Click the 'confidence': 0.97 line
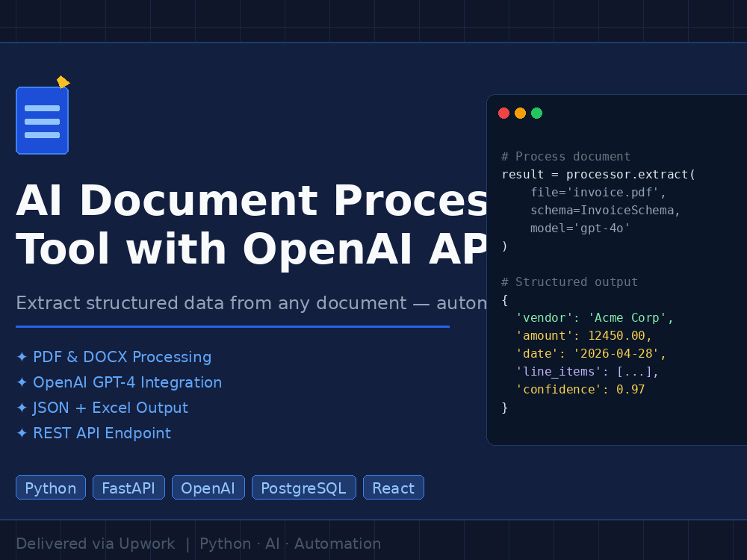This screenshot has height=560, width=747. 580,390
